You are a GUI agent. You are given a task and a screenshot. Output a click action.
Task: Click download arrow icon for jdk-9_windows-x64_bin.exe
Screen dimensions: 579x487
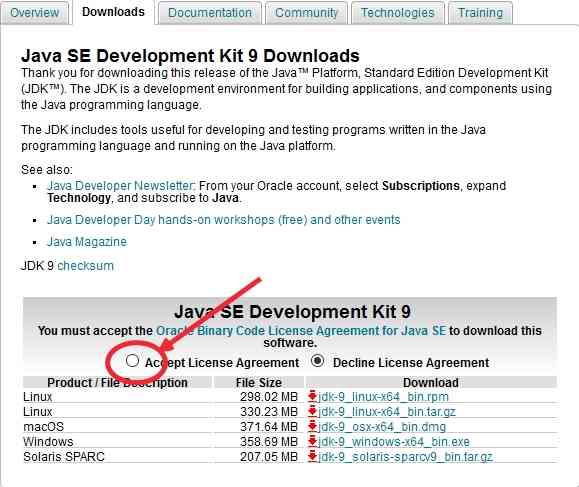click(x=312, y=442)
